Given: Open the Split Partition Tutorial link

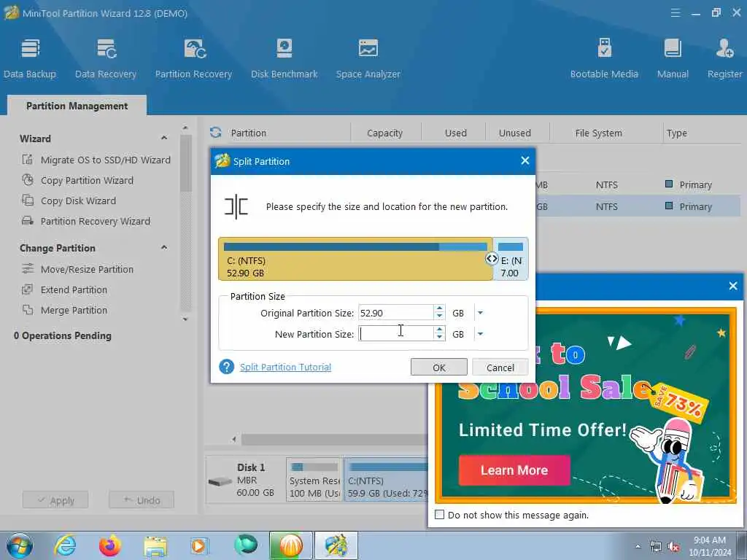Looking at the screenshot, I should 285,367.
